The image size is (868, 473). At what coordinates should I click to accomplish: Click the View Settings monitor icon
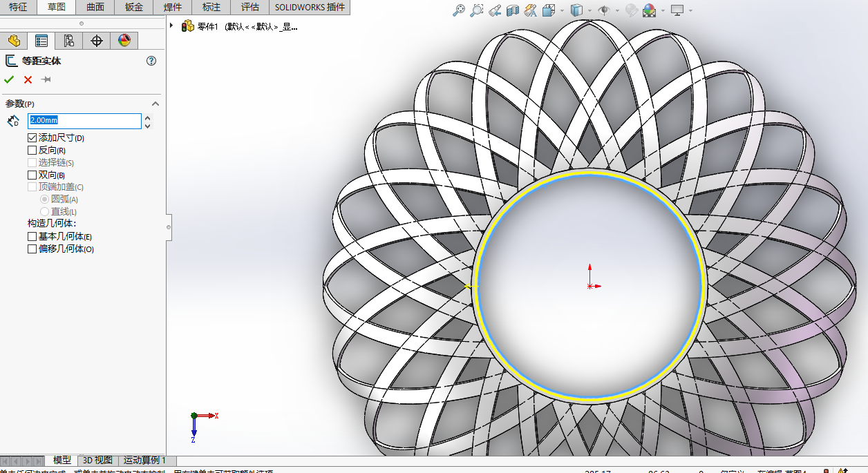677,10
